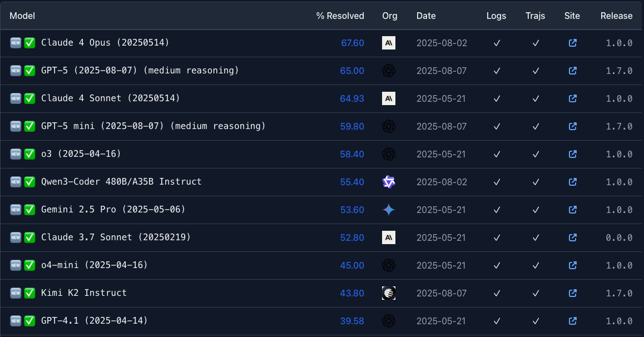Select the model name Kimi K2 Instruct
Image resolution: width=644 pixels, height=337 pixels.
84,293
